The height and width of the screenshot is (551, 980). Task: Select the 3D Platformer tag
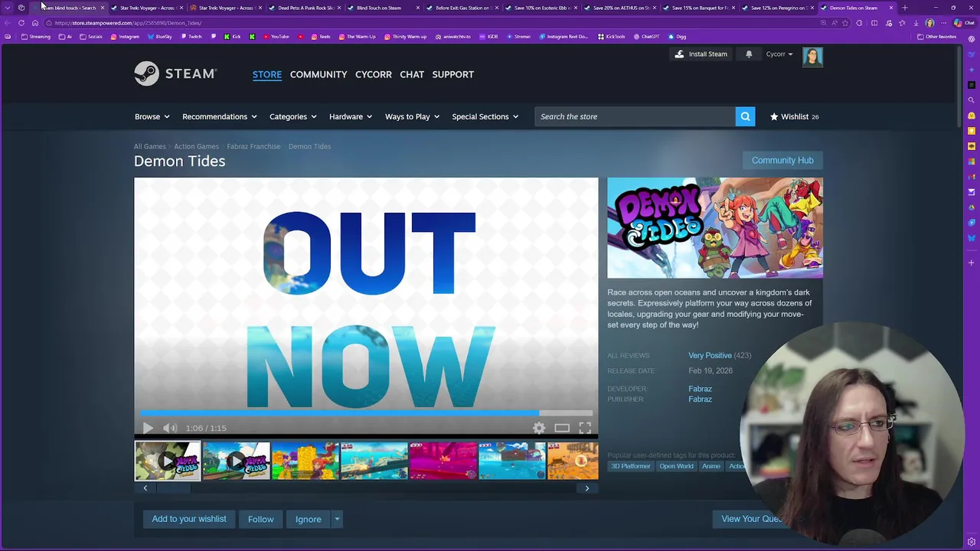(x=631, y=466)
